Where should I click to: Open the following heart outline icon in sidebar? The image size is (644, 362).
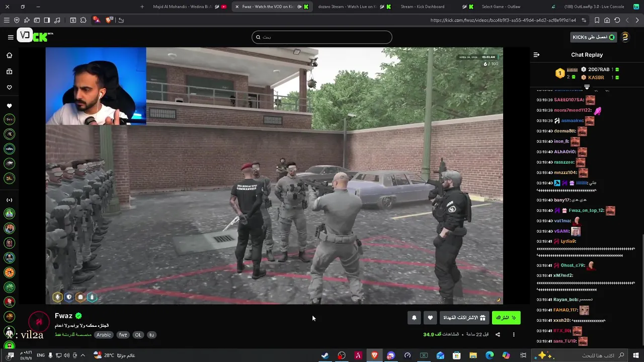[x=9, y=87]
